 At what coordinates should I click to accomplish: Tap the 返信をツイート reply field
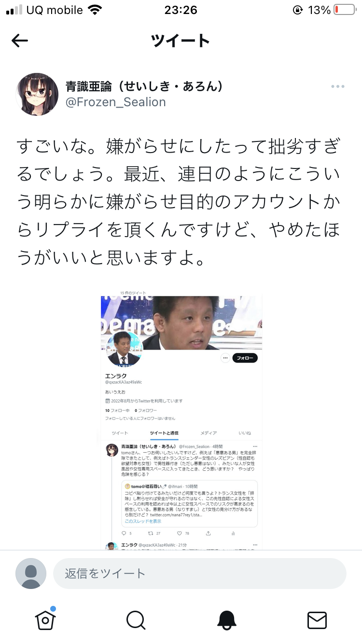click(200, 574)
